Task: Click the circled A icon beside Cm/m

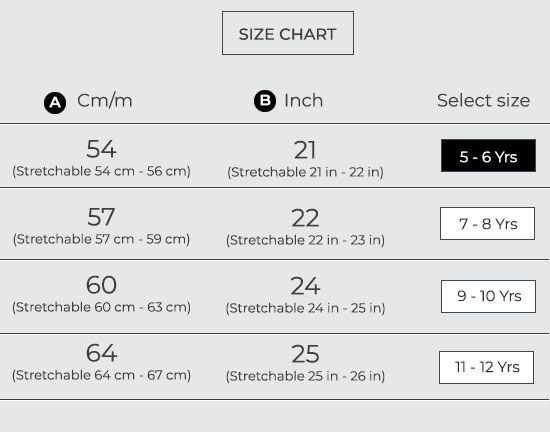Action: point(55,103)
